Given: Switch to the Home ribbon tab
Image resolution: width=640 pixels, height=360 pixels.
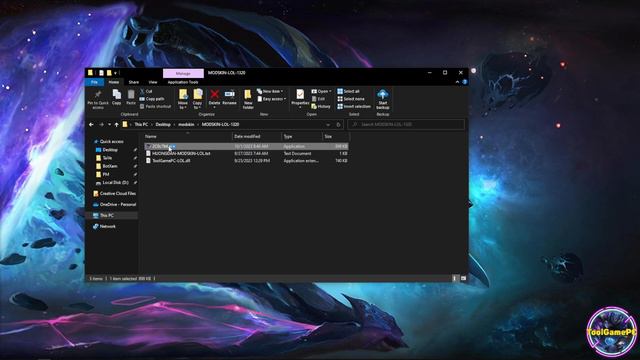Looking at the screenshot, I should pos(113,82).
